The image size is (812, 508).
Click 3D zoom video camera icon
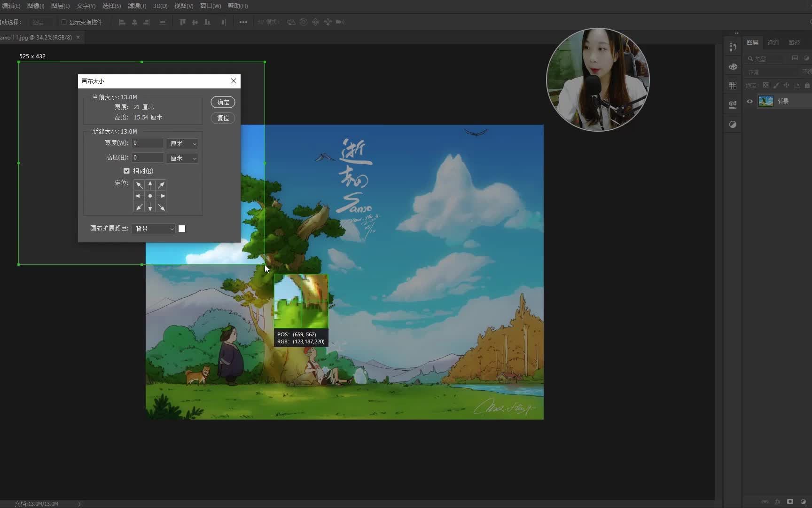pos(340,22)
